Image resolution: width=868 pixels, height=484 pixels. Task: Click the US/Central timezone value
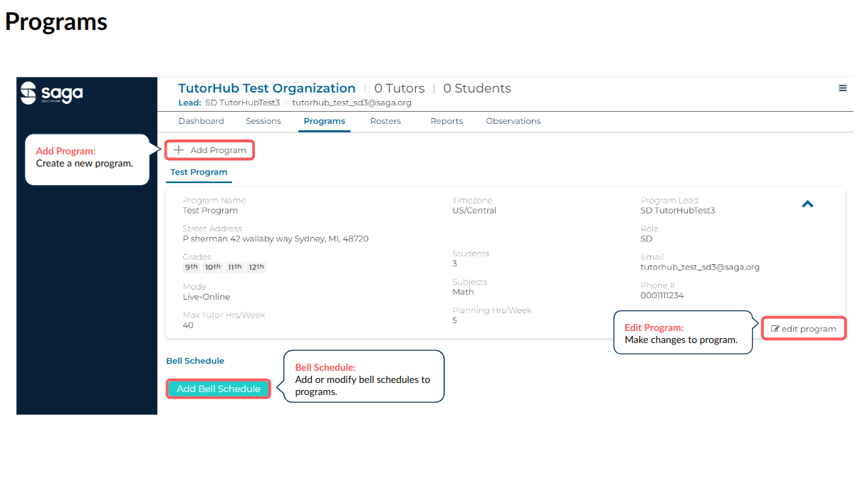click(x=474, y=211)
